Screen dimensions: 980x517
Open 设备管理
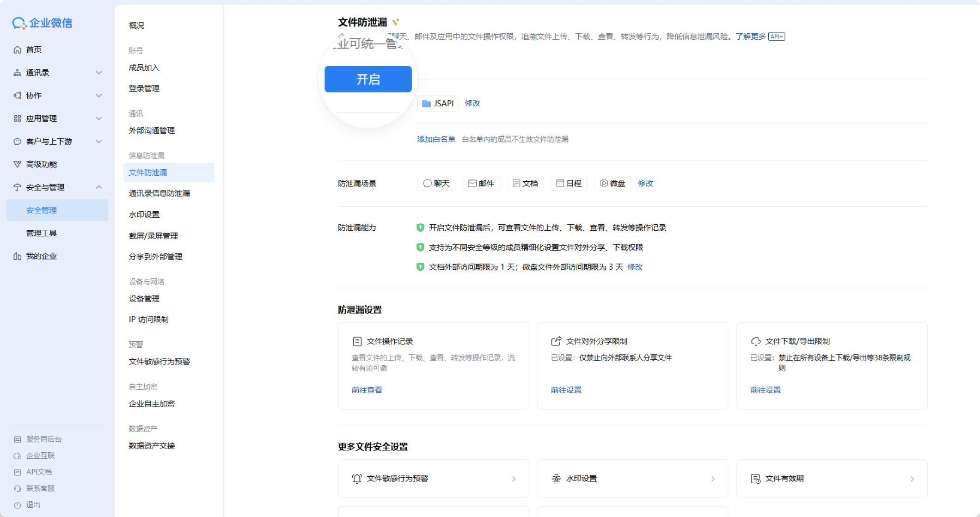pyautogui.click(x=144, y=299)
